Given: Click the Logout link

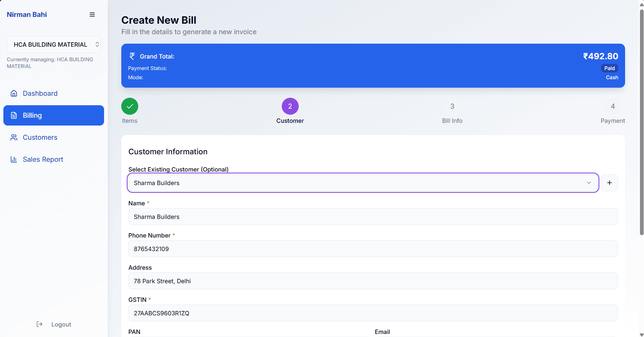Looking at the screenshot, I should 54,324.
